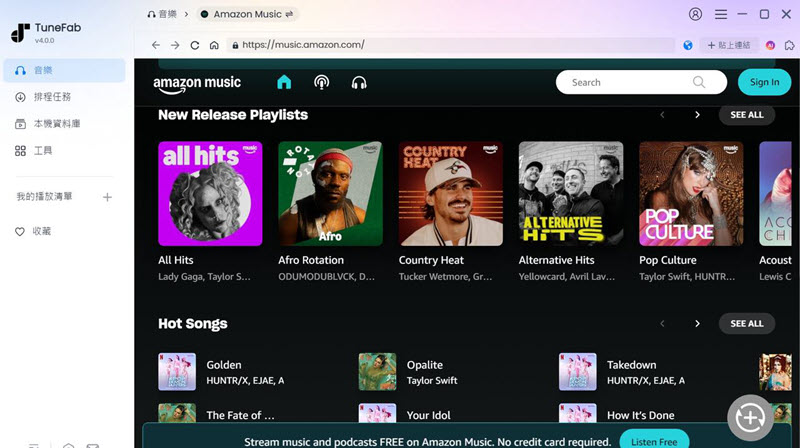
Task: Click the globe icon beside address bar
Action: point(688,45)
